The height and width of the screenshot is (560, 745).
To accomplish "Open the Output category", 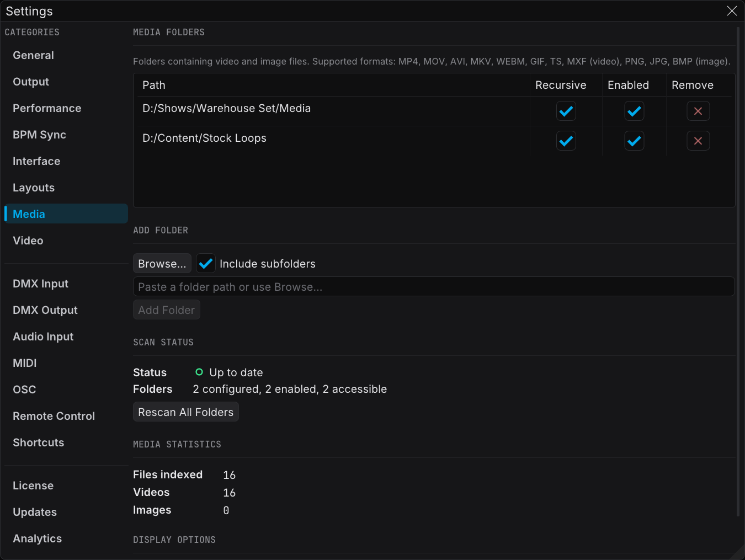I will tap(66, 82).
